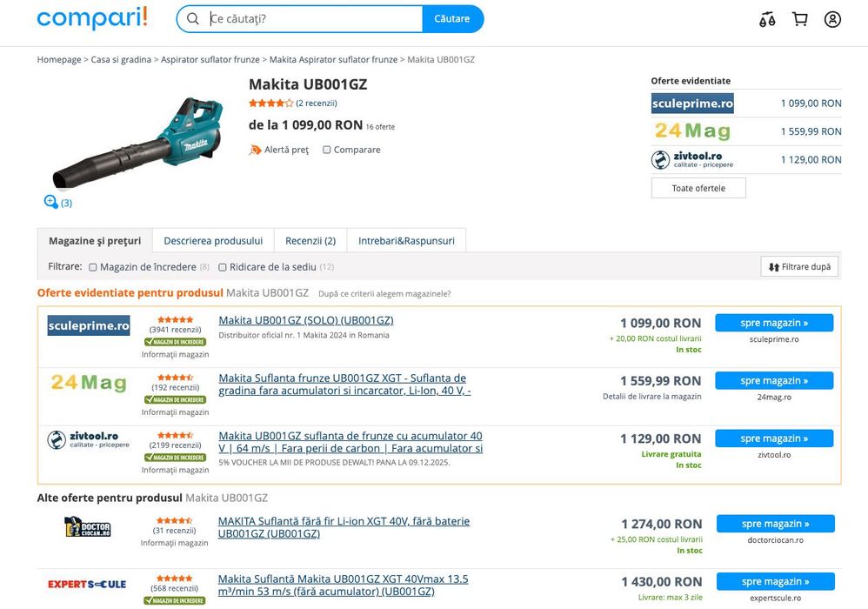Switch to Descrierea produsului tab
The image size is (868, 609).
tap(213, 241)
